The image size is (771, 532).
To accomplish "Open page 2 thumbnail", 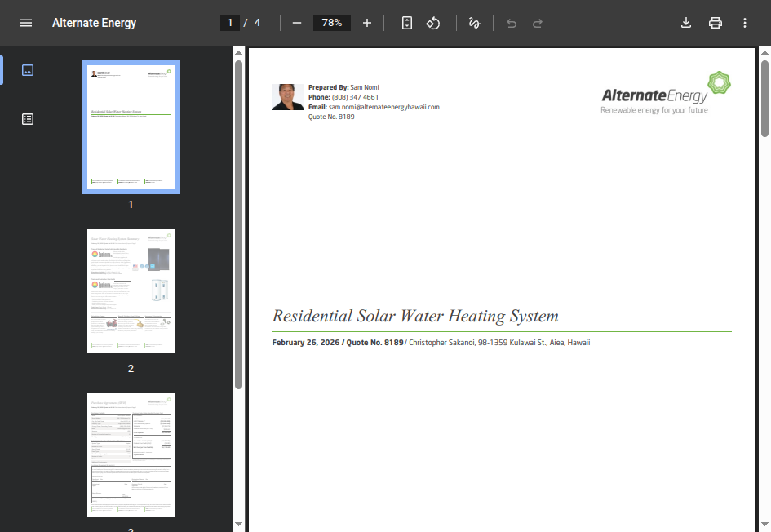I will [x=131, y=291].
